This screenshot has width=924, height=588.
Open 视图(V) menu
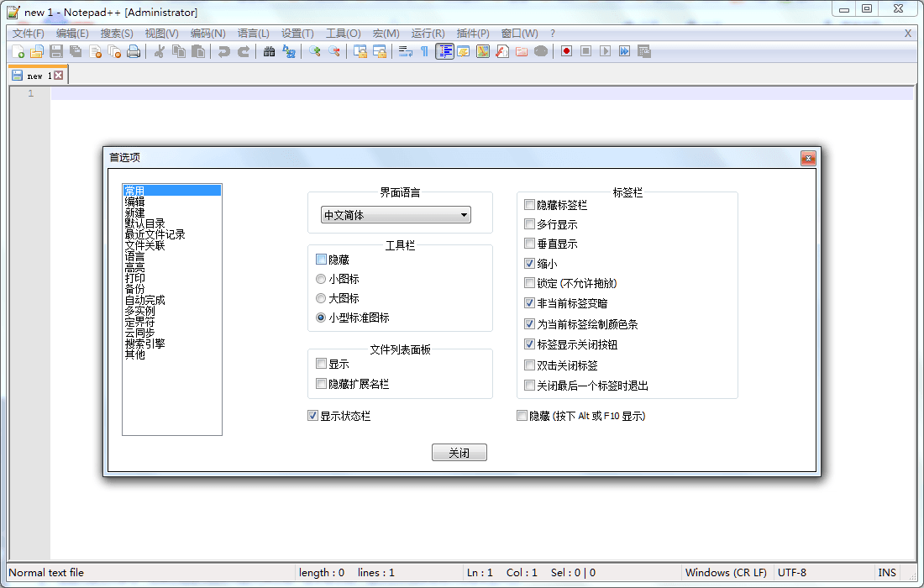pos(161,33)
